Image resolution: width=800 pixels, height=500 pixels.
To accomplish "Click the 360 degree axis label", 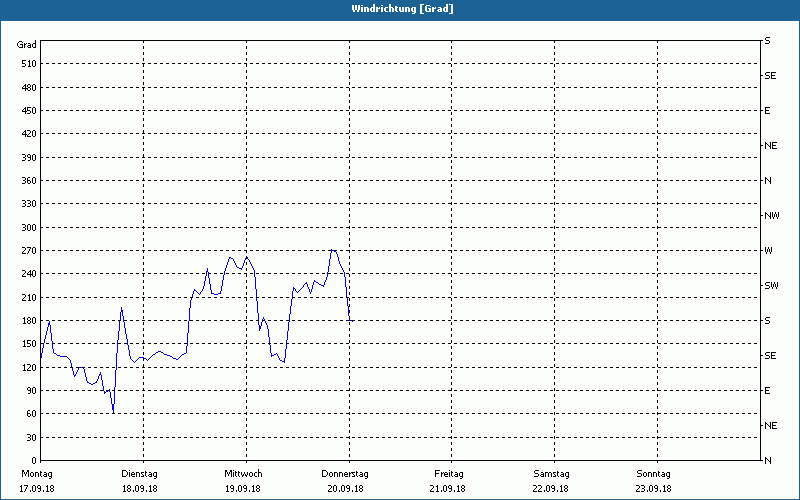I will [x=29, y=181].
